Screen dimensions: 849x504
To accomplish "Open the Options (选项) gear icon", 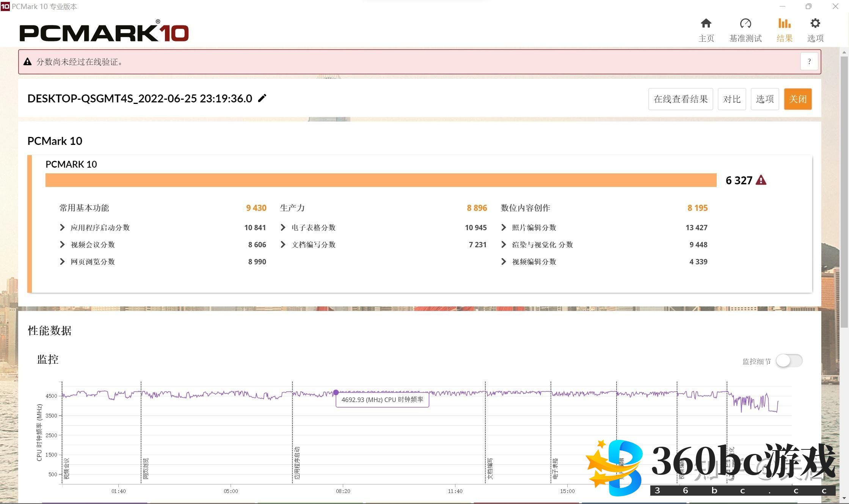I will tap(815, 24).
